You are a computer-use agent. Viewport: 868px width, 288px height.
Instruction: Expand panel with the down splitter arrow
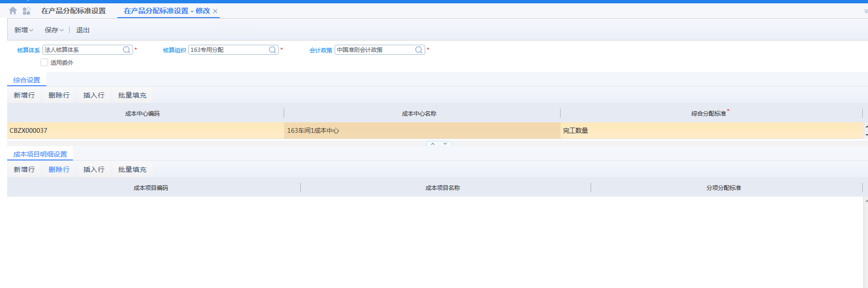(x=445, y=144)
